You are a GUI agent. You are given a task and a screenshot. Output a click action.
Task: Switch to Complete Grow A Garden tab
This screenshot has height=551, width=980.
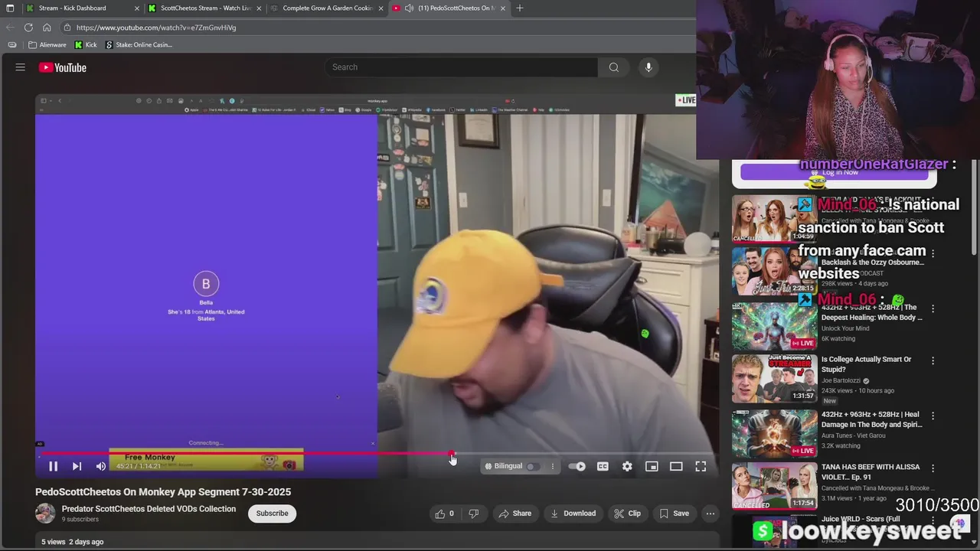pyautogui.click(x=326, y=8)
